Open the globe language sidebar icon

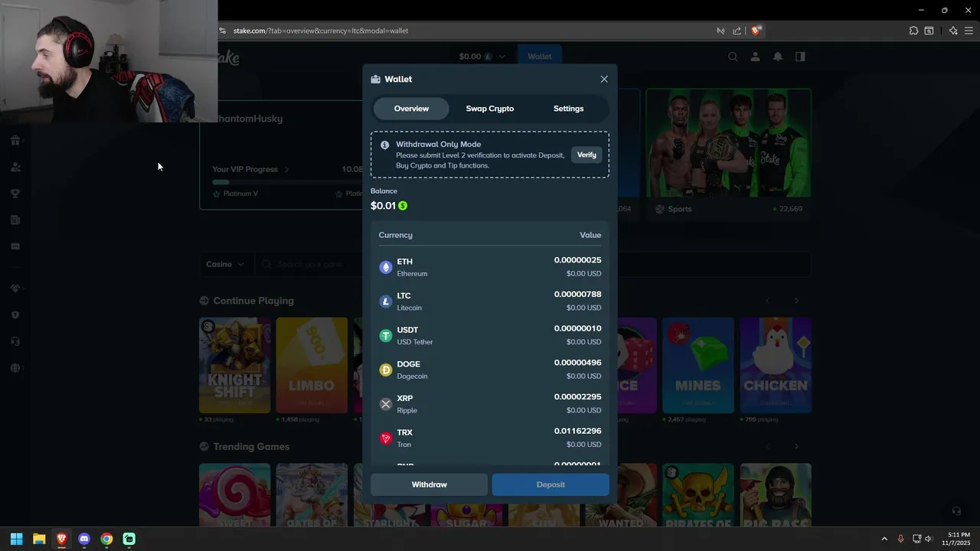[x=15, y=368]
